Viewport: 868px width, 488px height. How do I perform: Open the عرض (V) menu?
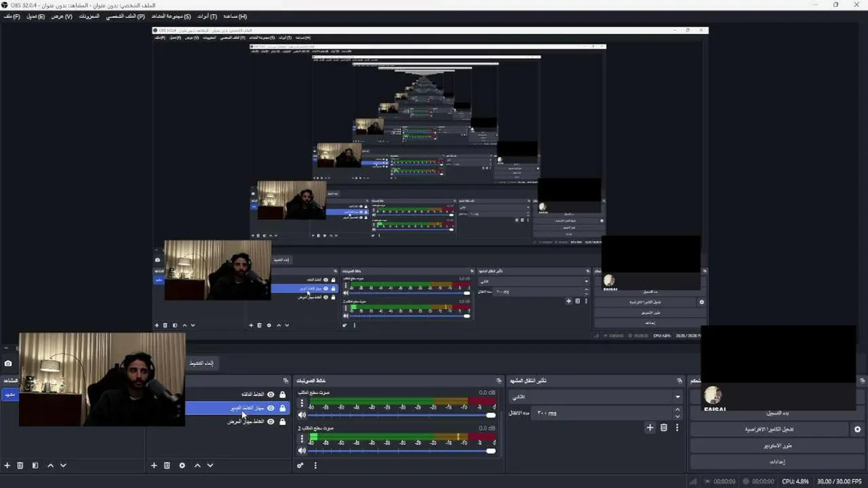[62, 16]
